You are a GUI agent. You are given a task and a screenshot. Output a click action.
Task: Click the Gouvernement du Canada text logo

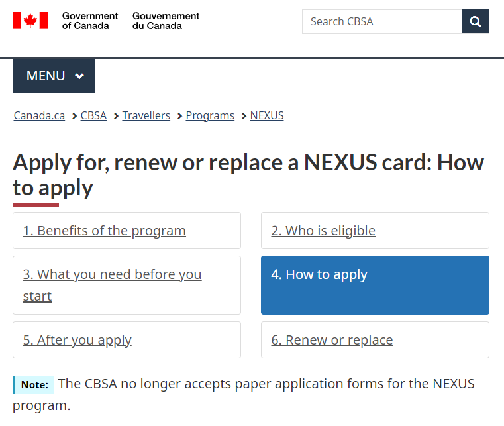[x=166, y=21]
